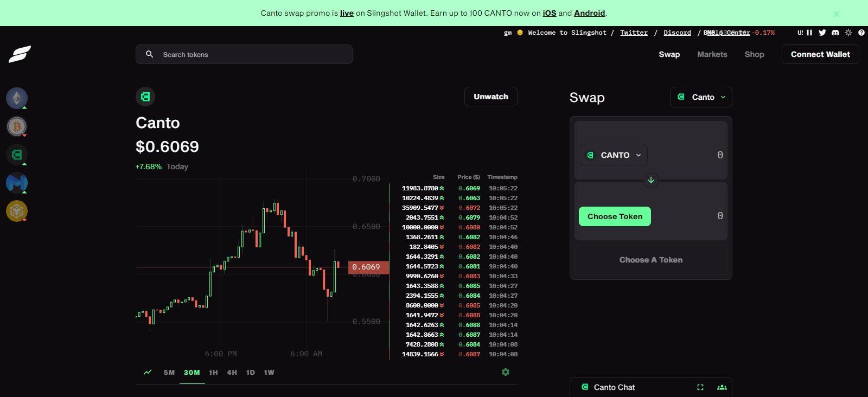
Task: Select 1W chart interval
Action: [x=269, y=373]
